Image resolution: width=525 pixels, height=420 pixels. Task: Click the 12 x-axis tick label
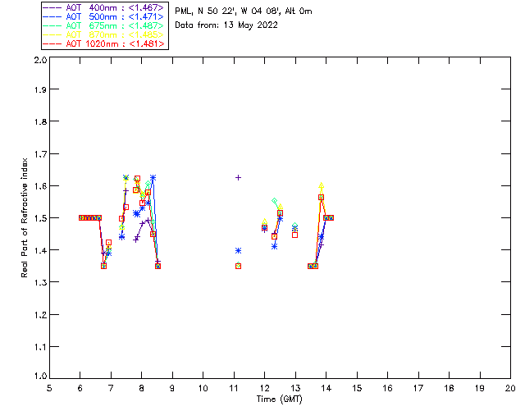(x=264, y=388)
